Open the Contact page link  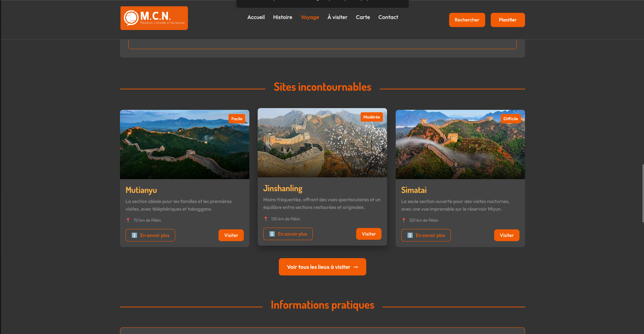point(388,17)
